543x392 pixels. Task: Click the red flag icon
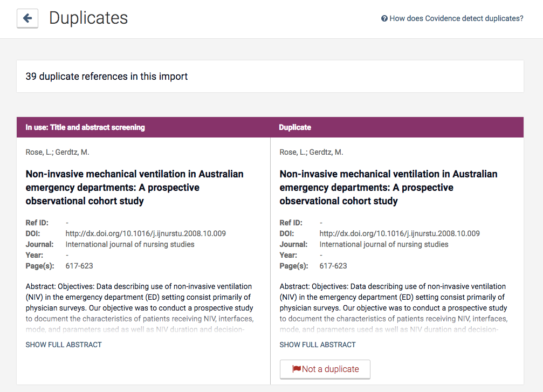[296, 369]
